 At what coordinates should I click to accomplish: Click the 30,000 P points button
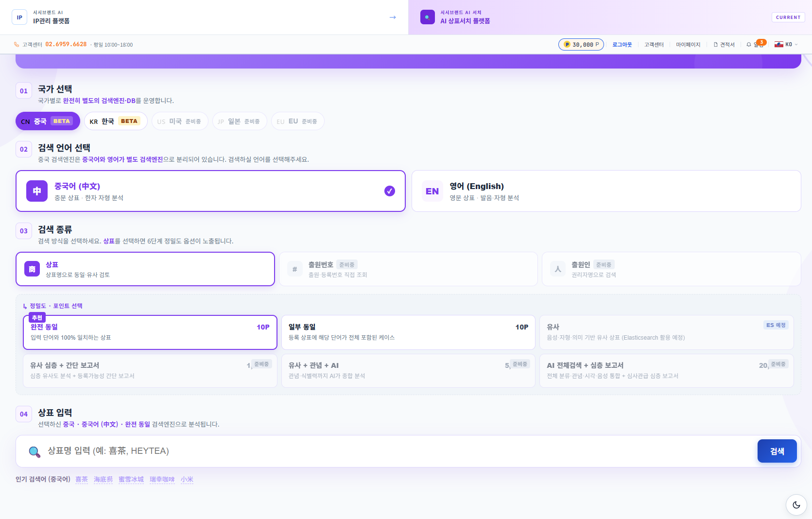tap(581, 45)
